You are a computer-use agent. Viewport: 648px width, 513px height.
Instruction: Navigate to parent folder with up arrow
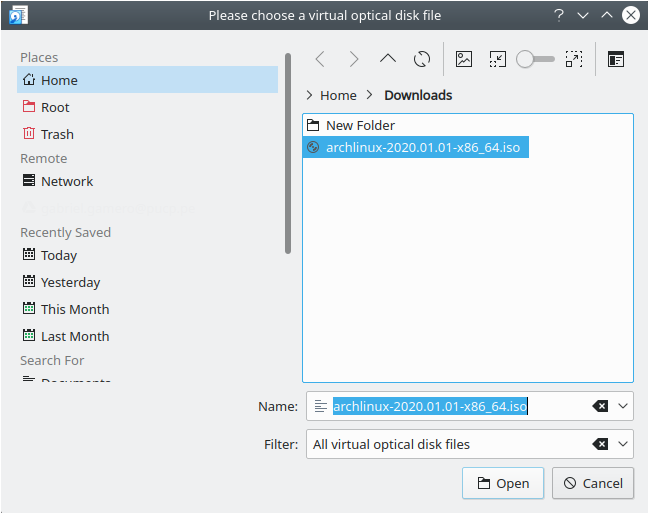388,59
